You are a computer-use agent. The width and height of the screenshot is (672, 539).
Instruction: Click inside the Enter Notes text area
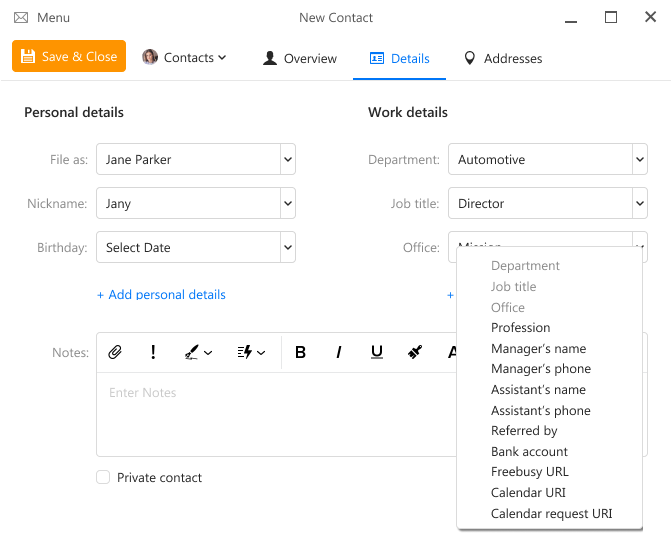[277, 413]
